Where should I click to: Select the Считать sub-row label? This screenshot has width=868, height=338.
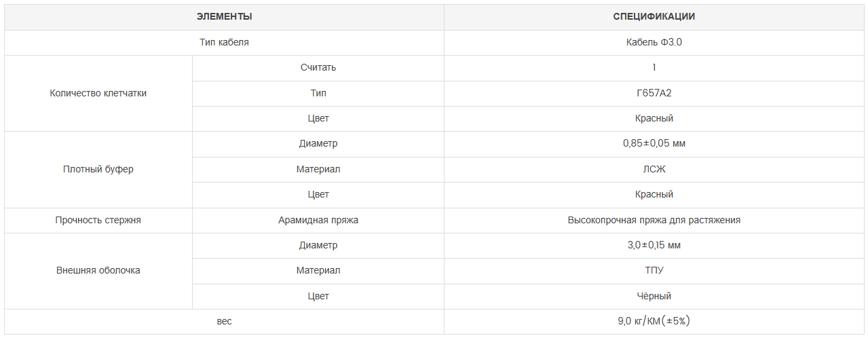[x=318, y=67]
